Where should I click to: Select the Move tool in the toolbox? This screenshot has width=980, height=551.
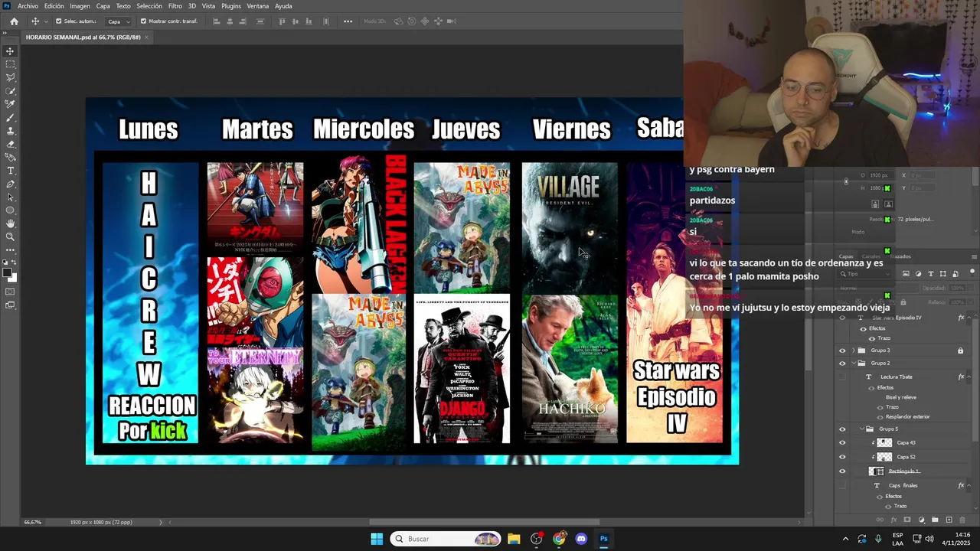point(10,51)
